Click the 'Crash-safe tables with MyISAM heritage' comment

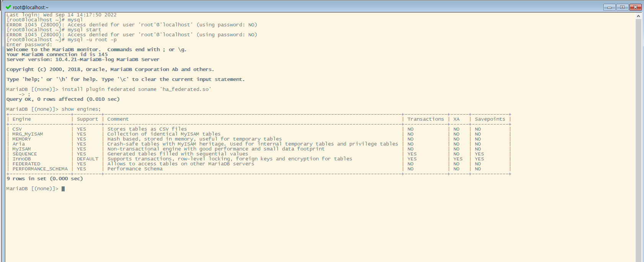[253, 144]
